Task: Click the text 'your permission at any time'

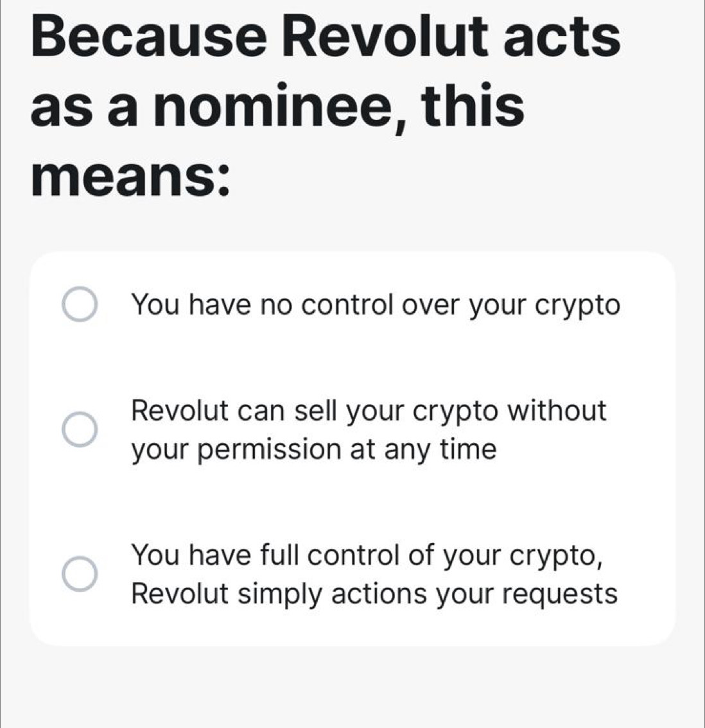Action: pyautogui.click(x=314, y=448)
